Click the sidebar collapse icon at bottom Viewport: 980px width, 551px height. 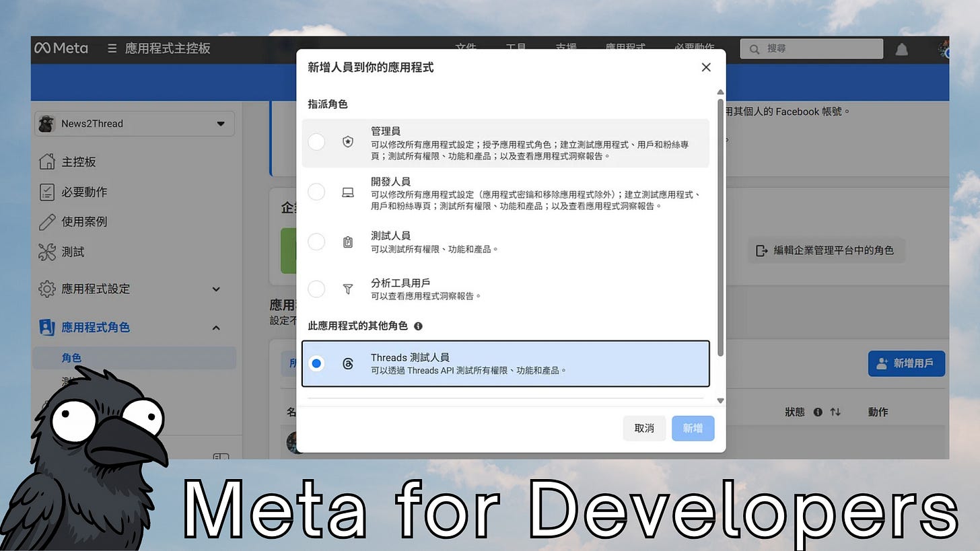click(221, 457)
